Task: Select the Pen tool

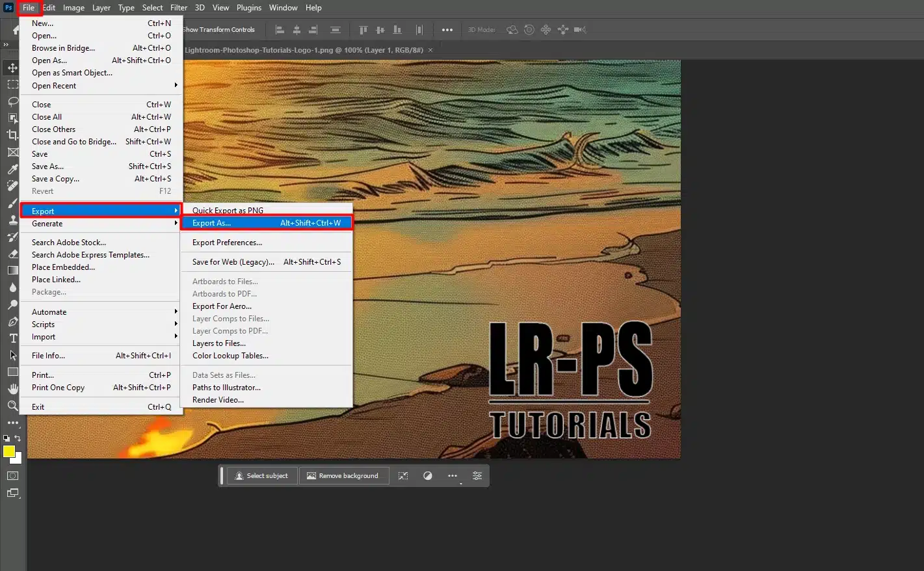Action: 12,321
